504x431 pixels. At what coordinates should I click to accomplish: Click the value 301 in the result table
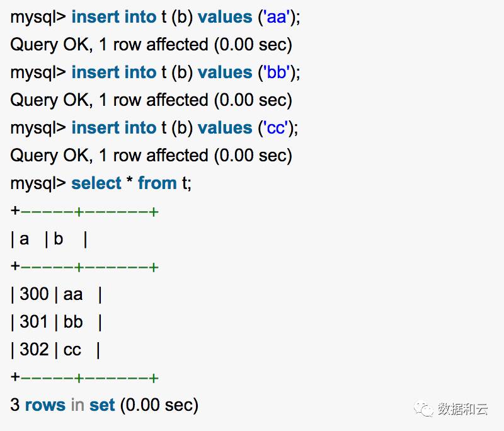pyautogui.click(x=34, y=322)
